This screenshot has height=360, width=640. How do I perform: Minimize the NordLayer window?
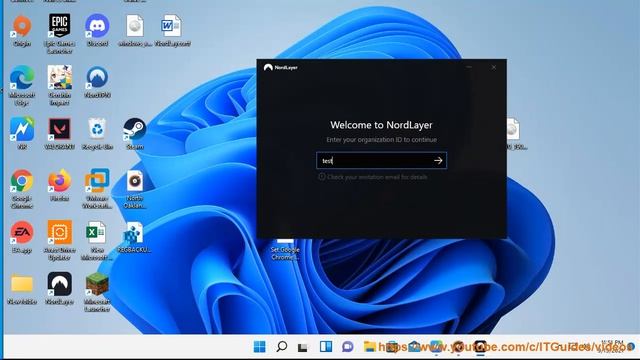469,67
